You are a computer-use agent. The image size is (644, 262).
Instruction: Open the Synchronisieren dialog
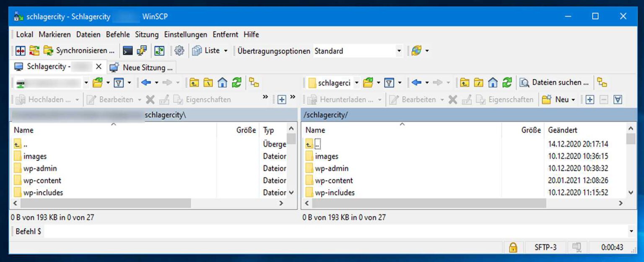[x=80, y=50]
